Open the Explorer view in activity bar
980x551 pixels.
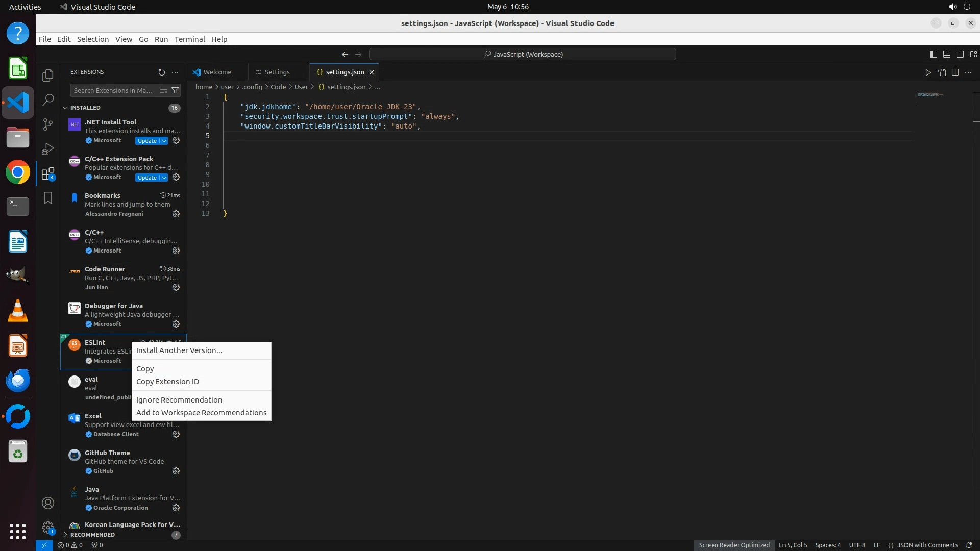(x=48, y=76)
